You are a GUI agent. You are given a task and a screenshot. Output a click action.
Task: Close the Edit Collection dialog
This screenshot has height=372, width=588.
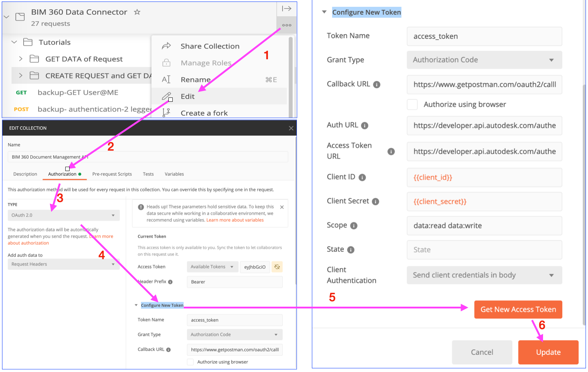pyautogui.click(x=291, y=128)
